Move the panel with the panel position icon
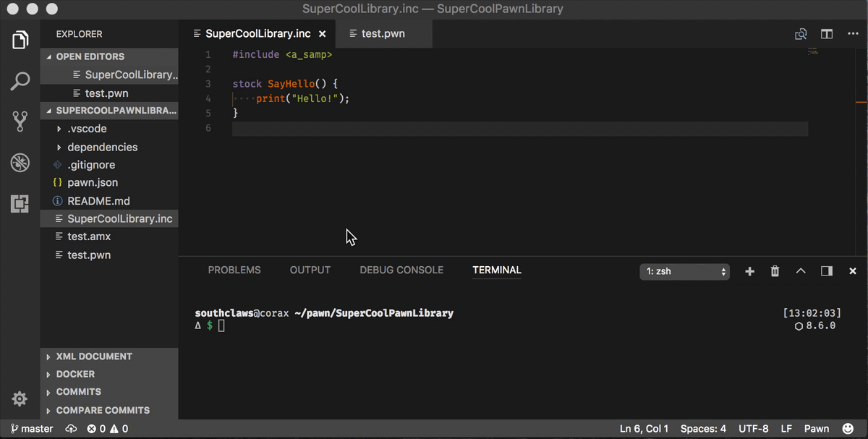The width and height of the screenshot is (868, 439). point(827,271)
